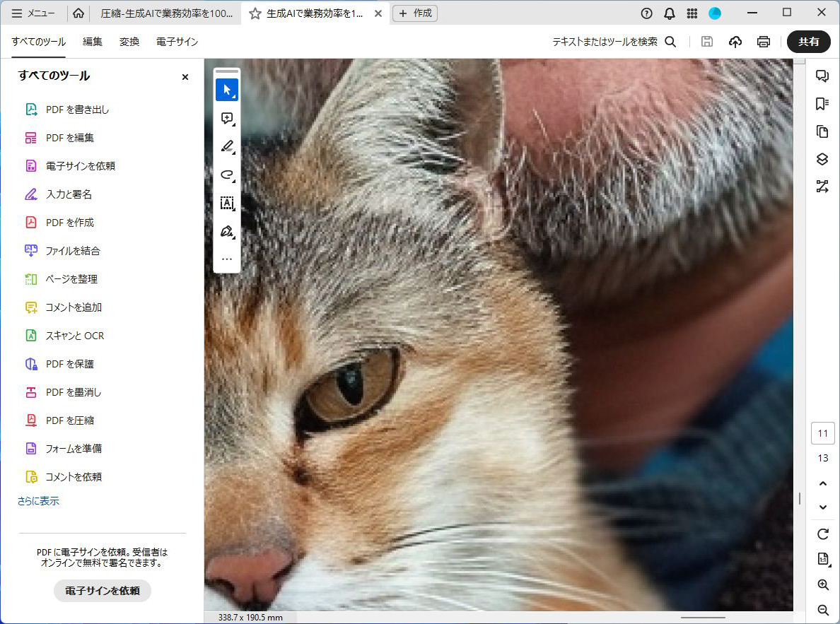Viewport: 840px width, 624px height.
Task: Switch to すべてのツール tab
Action: [x=39, y=42]
